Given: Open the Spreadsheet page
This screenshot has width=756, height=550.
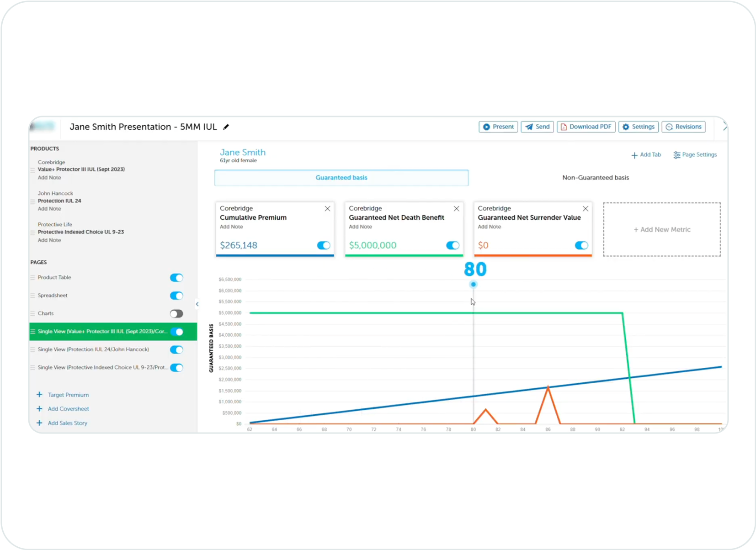Looking at the screenshot, I should click(53, 296).
